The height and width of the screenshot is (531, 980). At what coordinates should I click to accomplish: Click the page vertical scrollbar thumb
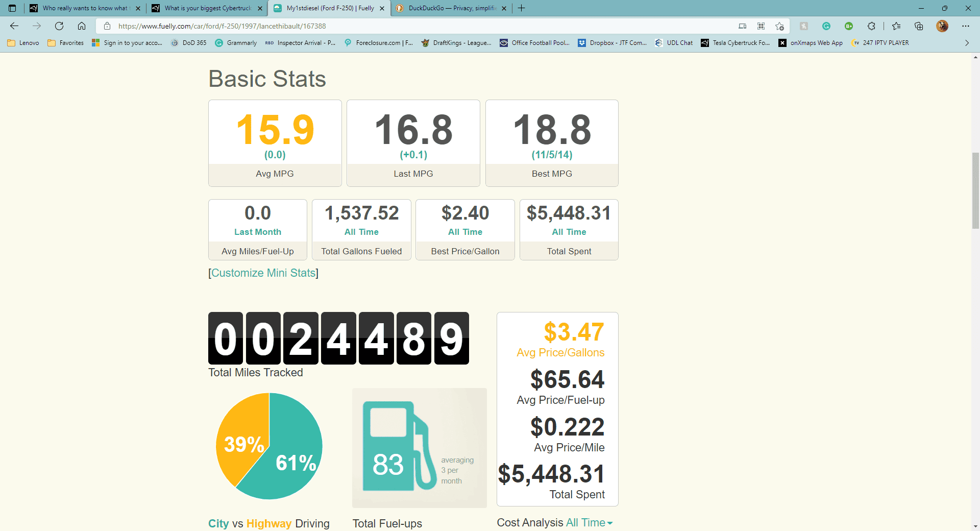click(x=975, y=190)
